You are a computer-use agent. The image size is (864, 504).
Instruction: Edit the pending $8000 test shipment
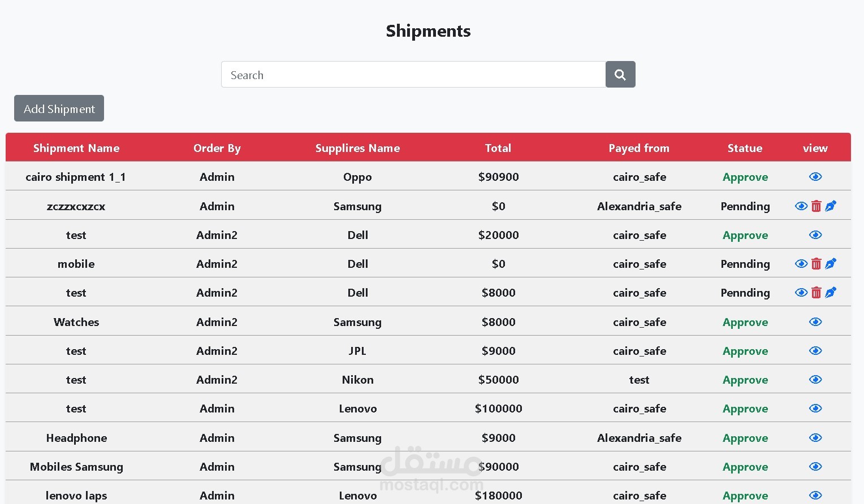(830, 293)
